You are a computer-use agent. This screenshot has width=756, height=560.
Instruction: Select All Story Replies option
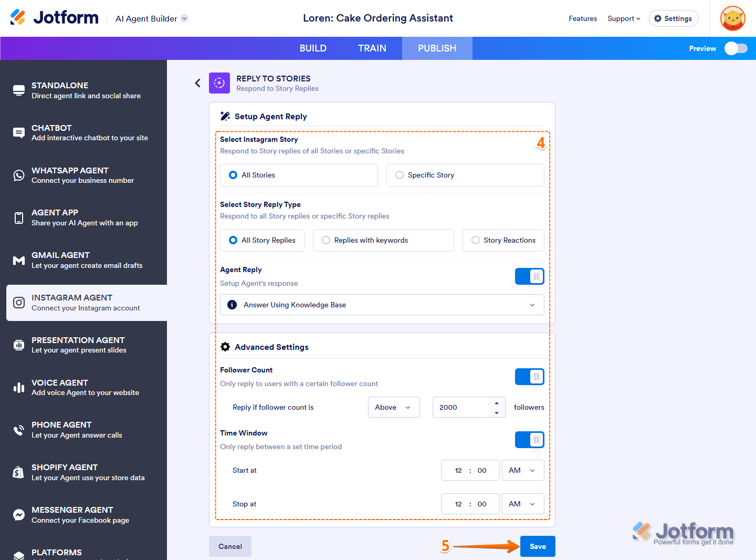(x=262, y=240)
